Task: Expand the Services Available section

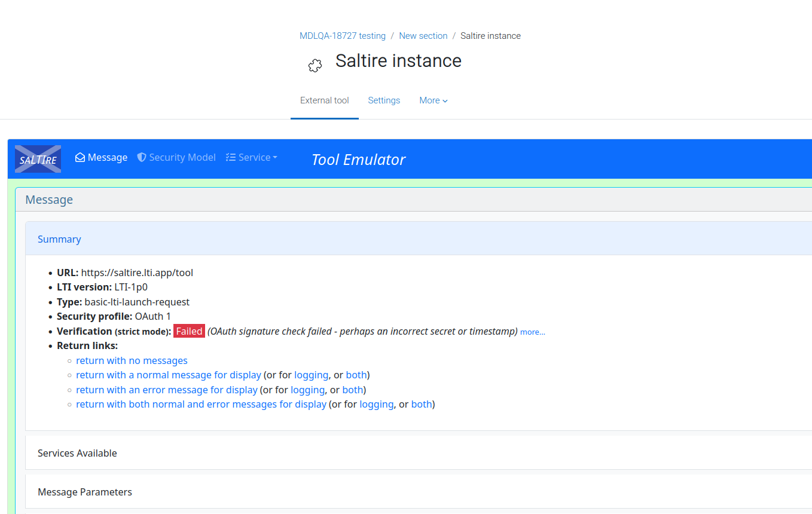Action: point(419,453)
